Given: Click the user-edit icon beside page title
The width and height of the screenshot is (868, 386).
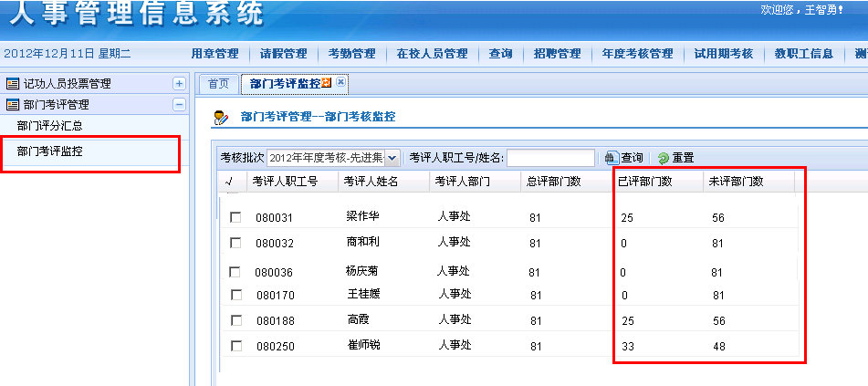Looking at the screenshot, I should click(220, 117).
